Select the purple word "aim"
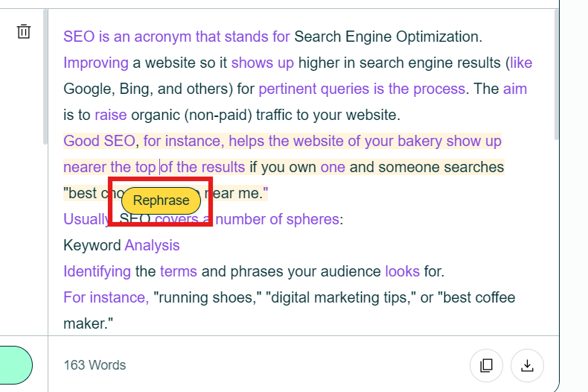The image size is (588, 392). coord(515,89)
